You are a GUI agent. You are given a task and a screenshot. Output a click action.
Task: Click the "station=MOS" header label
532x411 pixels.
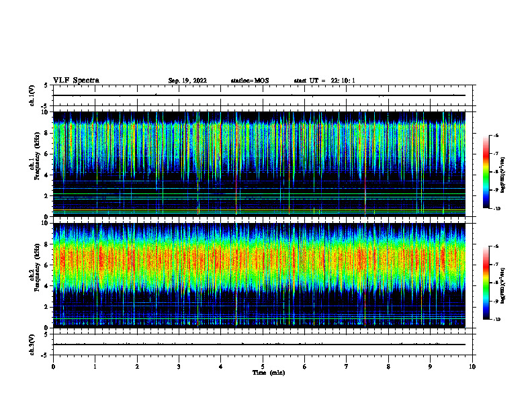250,81
